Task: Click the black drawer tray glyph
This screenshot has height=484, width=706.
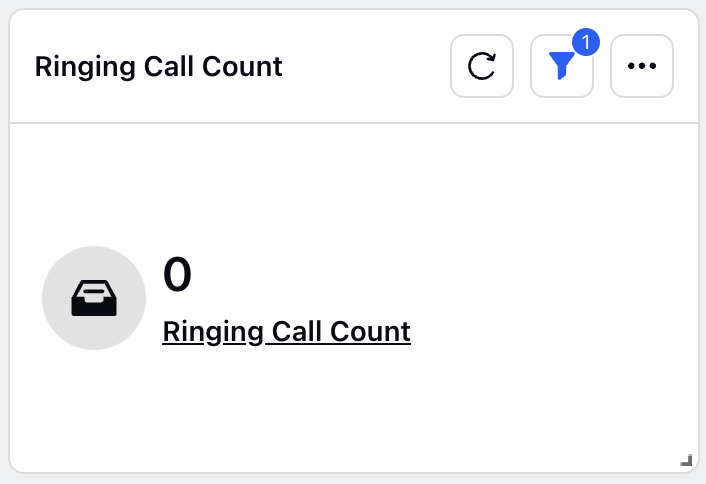Action: (94, 298)
